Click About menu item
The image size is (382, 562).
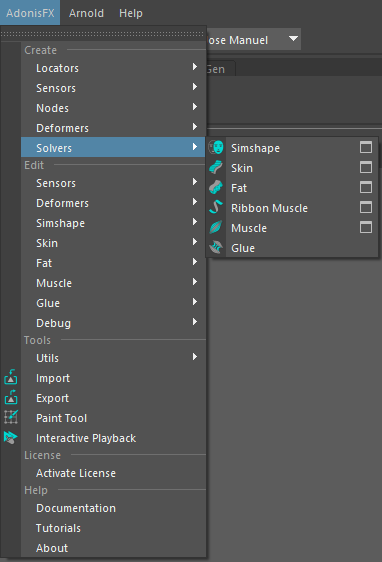[113, 548]
